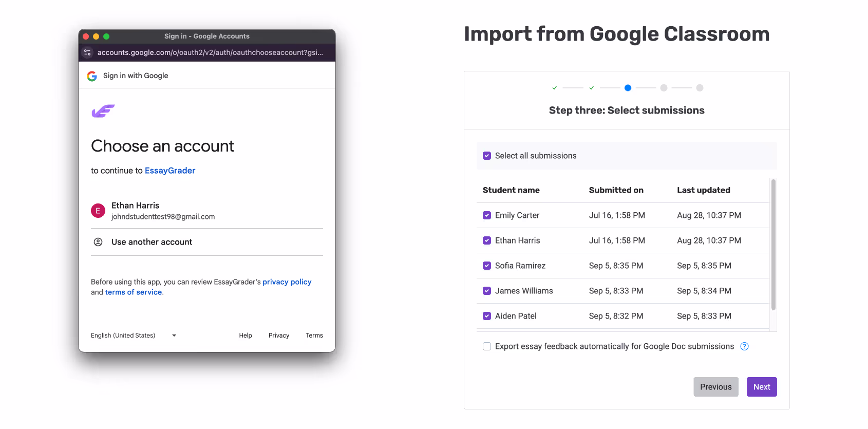Click the Last updated column header

click(x=704, y=190)
